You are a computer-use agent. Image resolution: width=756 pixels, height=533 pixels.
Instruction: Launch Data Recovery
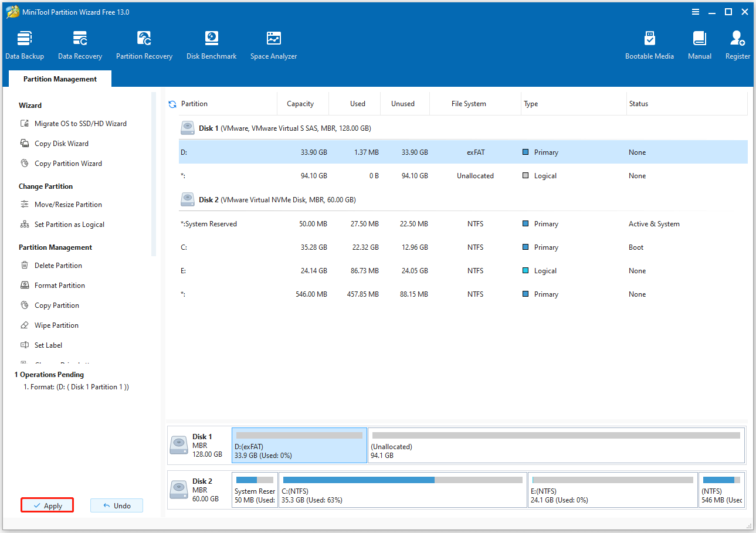tap(80, 44)
